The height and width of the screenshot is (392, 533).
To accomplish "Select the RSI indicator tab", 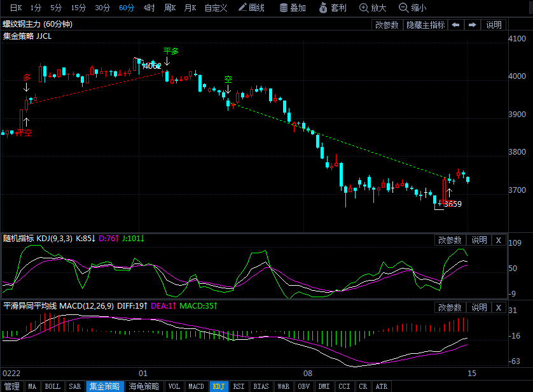I will [x=239, y=386].
